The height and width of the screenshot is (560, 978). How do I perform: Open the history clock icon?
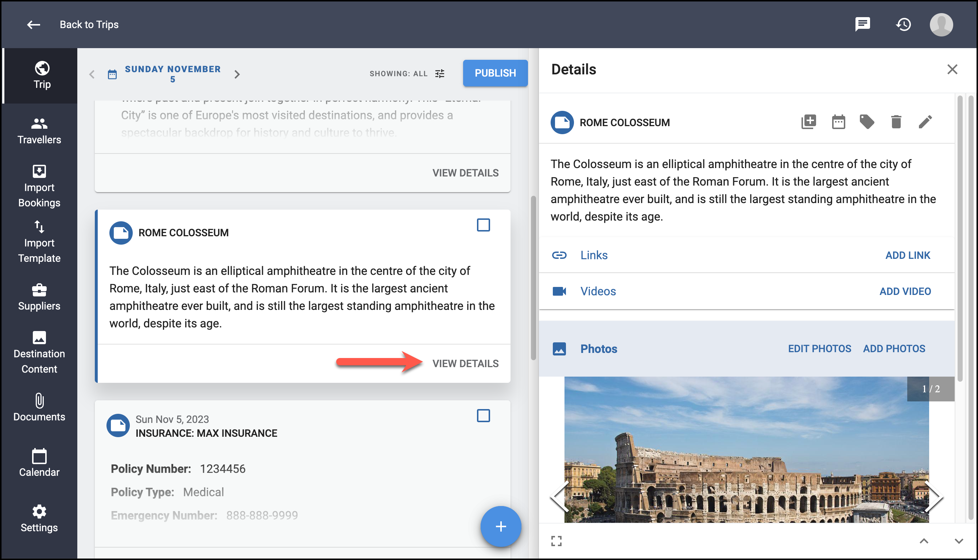(903, 25)
